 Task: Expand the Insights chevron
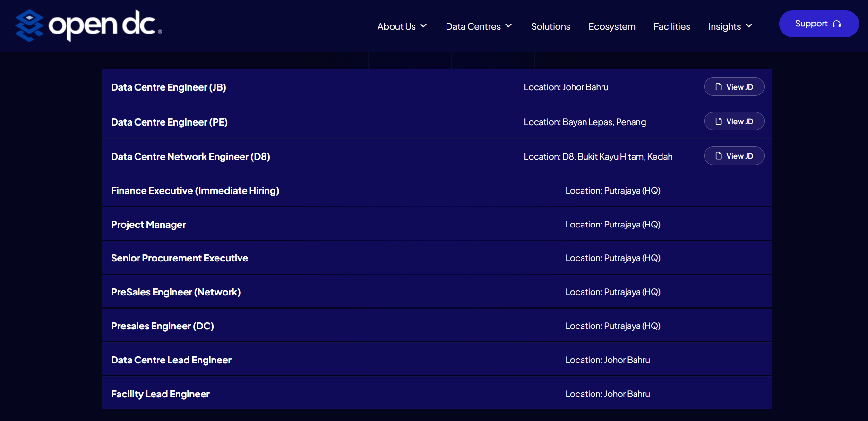(749, 26)
